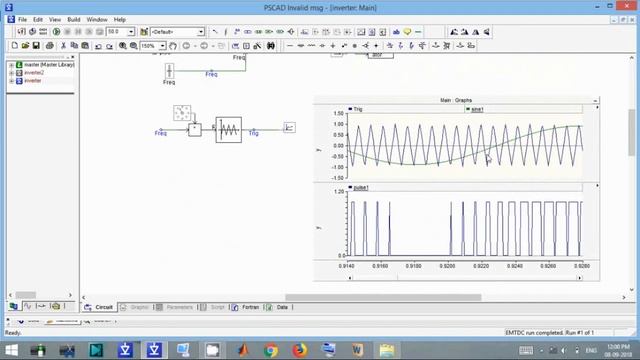640x360 pixels.
Task: Select the multiplier block in circuit
Action: click(195, 130)
